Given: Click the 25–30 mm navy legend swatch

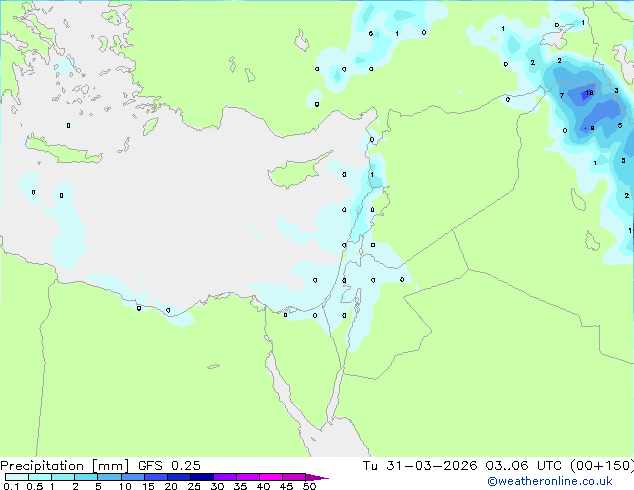Looking at the screenshot, I should coord(201,477).
